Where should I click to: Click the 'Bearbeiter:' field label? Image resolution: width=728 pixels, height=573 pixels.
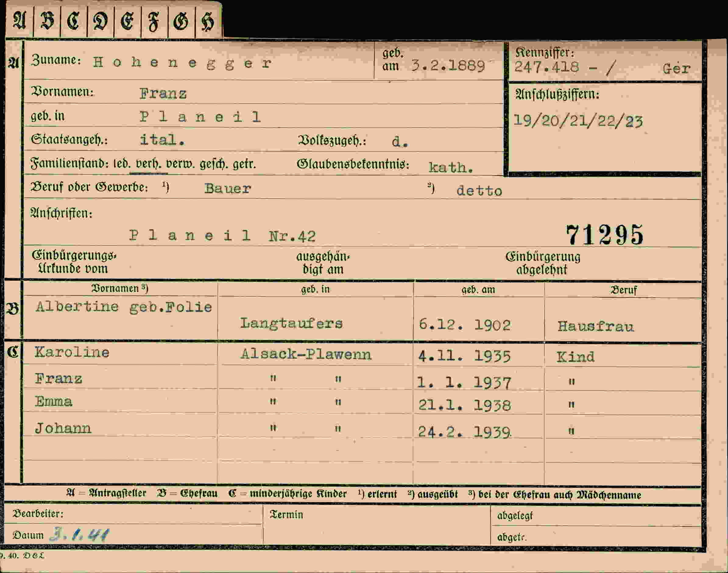(x=38, y=514)
